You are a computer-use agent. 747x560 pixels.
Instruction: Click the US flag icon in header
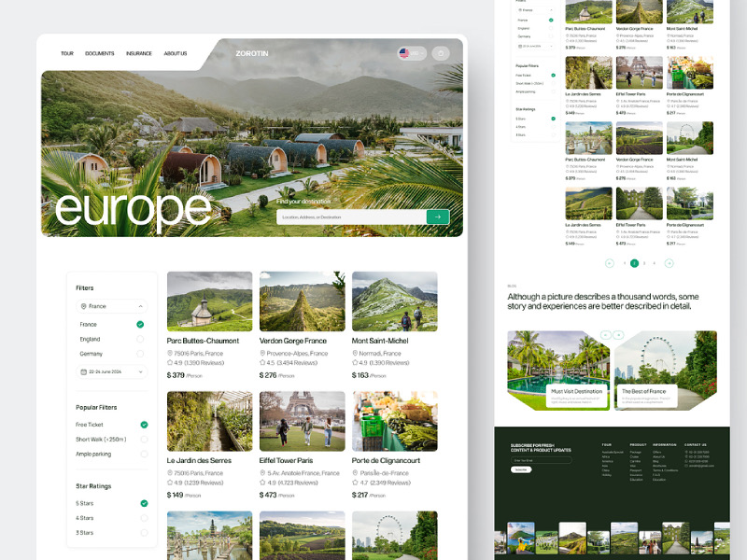(404, 53)
